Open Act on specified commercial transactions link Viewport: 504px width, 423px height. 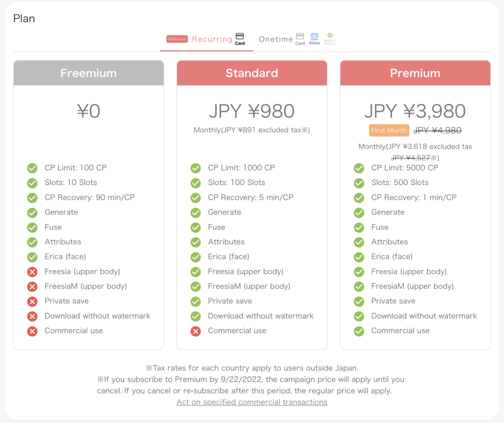pyautogui.click(x=251, y=402)
